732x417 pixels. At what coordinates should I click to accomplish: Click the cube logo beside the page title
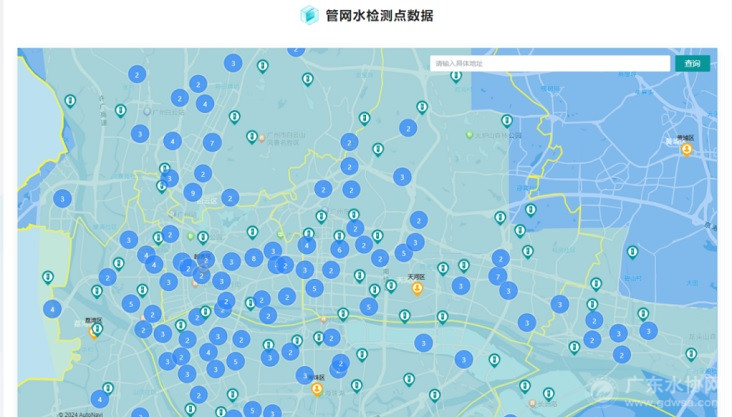[309, 15]
